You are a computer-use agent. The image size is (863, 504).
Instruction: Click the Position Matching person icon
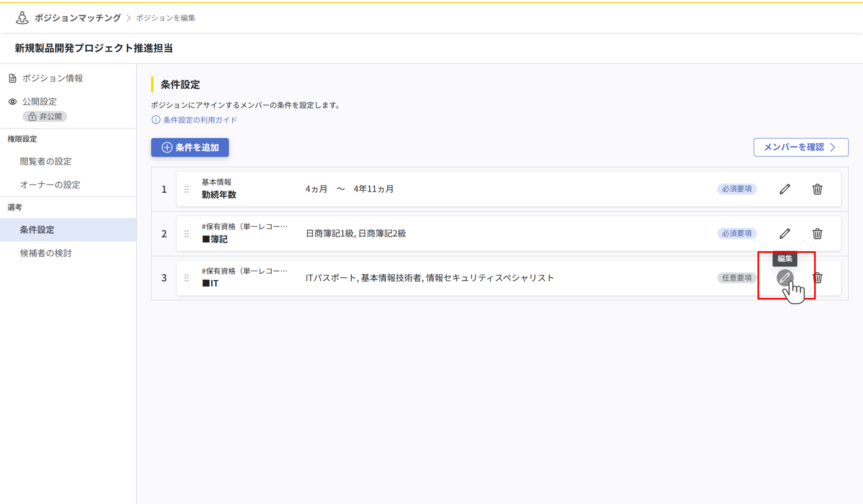[22, 18]
